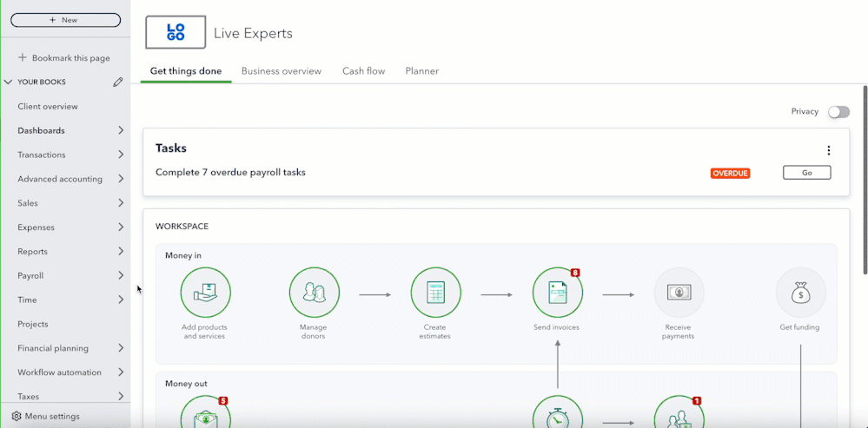This screenshot has width=868, height=428.
Task: Click the Menu settings gear icon
Action: pyautogui.click(x=16, y=417)
